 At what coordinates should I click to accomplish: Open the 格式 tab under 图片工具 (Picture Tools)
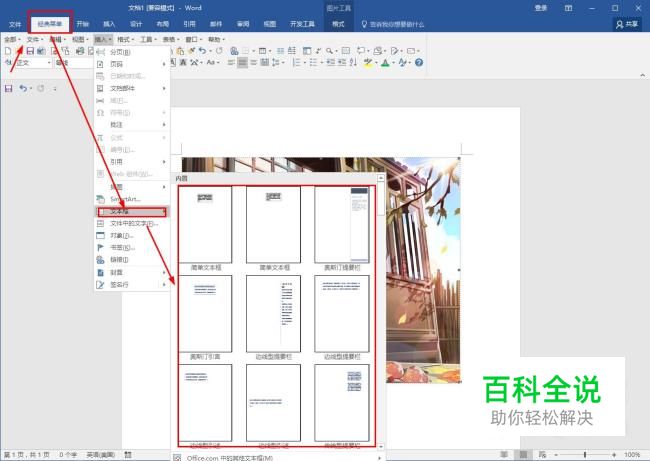[338, 24]
